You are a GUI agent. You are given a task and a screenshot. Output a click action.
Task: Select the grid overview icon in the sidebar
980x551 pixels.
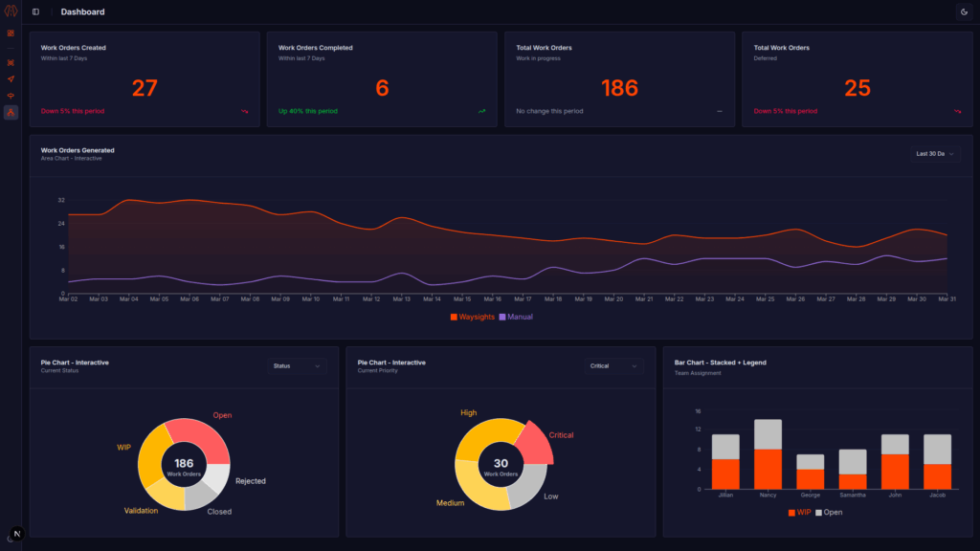tap(10, 33)
